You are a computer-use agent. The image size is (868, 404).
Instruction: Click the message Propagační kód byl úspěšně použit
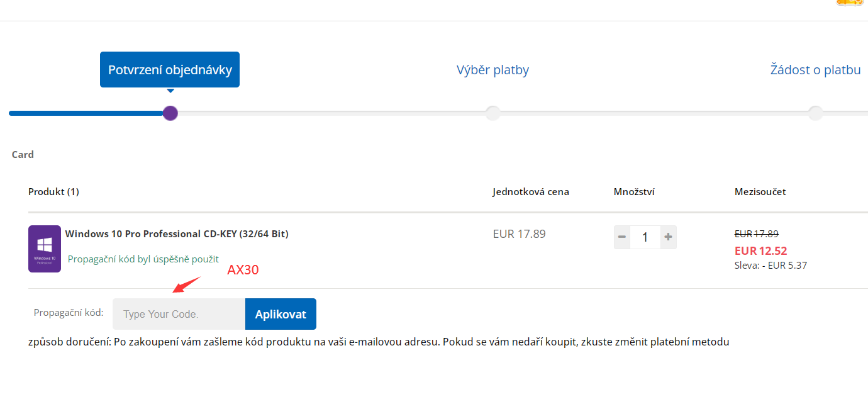click(x=143, y=259)
